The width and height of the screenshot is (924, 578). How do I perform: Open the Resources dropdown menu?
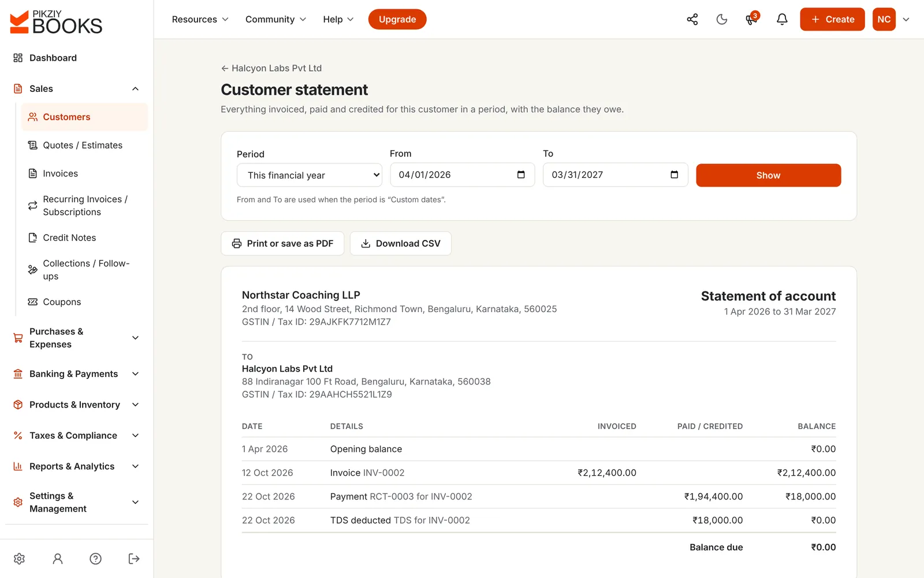(x=200, y=19)
